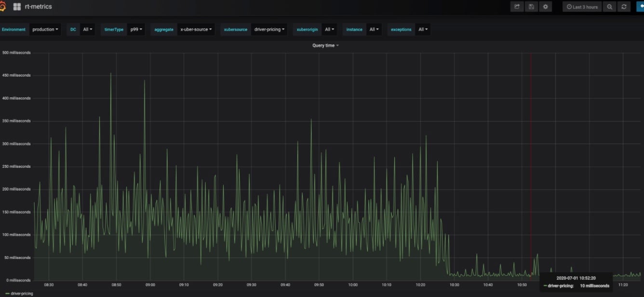Open the Environment production dropdown
This screenshot has width=644, height=297.
[x=45, y=29]
